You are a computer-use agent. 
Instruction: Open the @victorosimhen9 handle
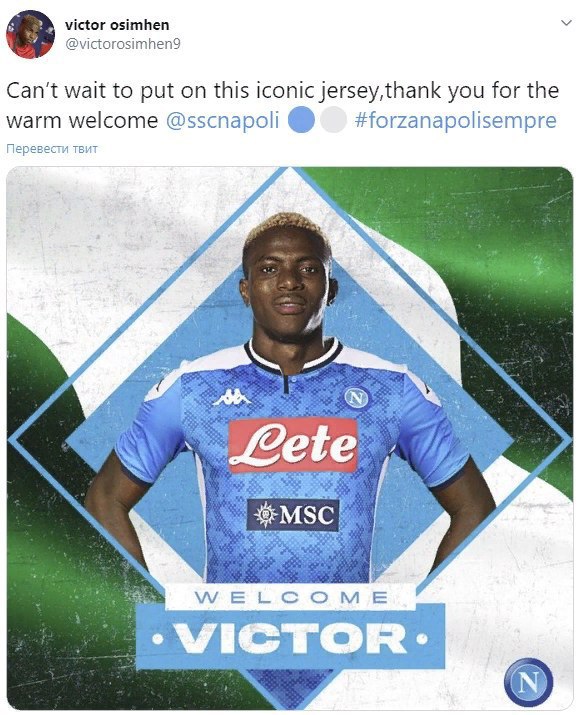(123, 44)
